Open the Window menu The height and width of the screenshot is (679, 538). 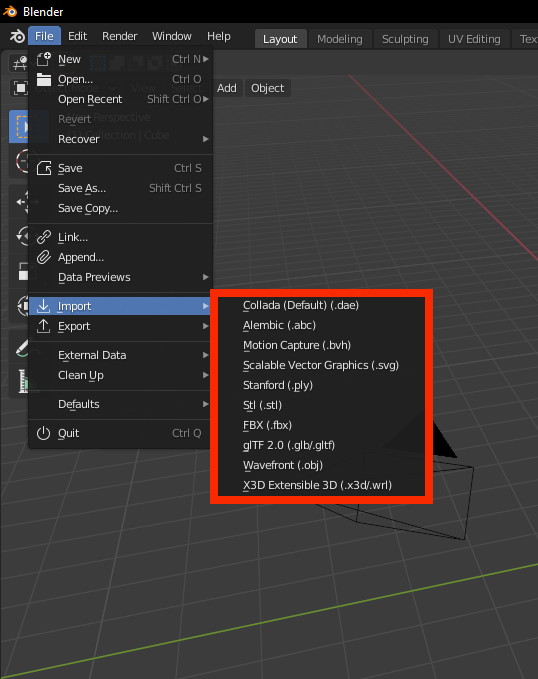(172, 36)
